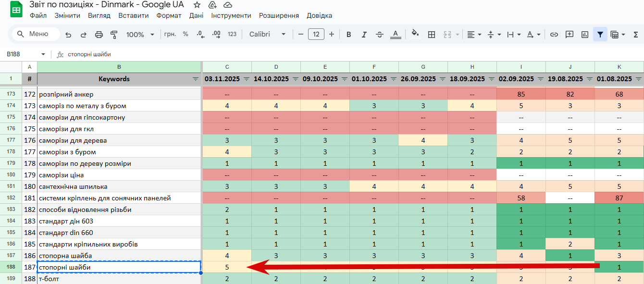The image size is (644, 284).
Task: Toggle strikethrough formatting
Action: [380, 35]
